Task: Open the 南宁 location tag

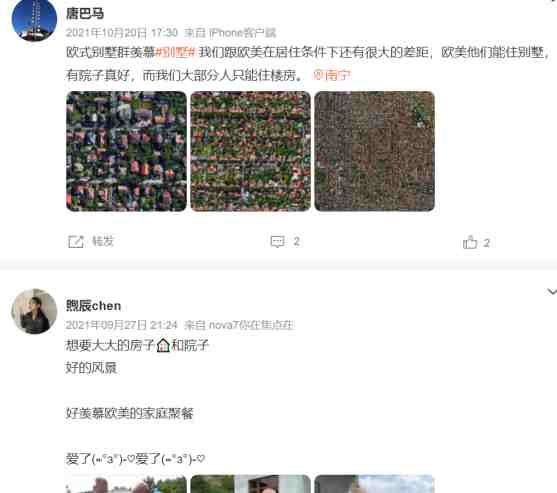Action: coord(332,75)
